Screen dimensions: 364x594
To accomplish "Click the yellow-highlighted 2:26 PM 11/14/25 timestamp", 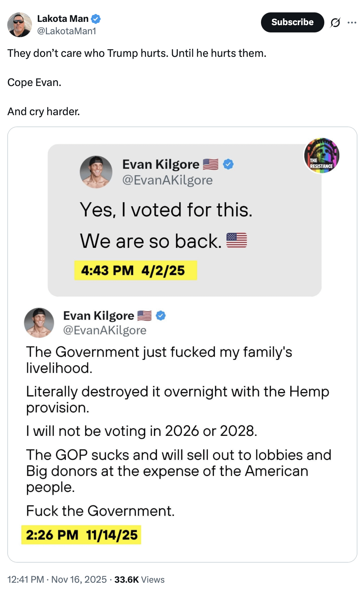I will (81, 535).
